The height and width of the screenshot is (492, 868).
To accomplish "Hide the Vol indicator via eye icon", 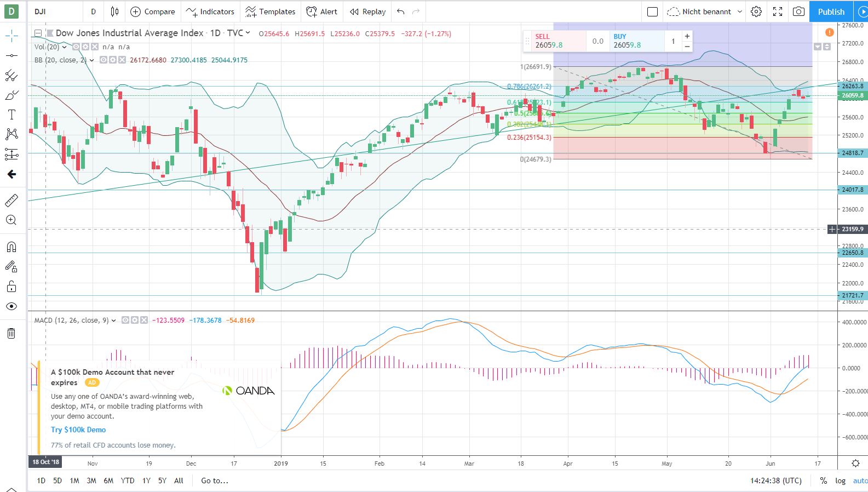I will pos(77,47).
